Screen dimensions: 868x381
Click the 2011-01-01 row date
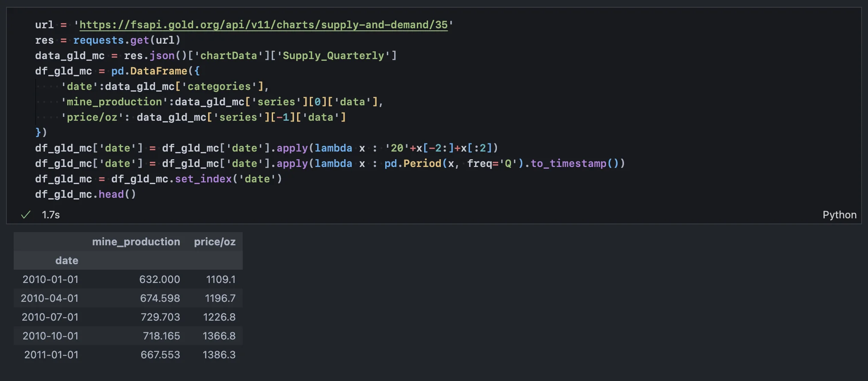[51, 355]
